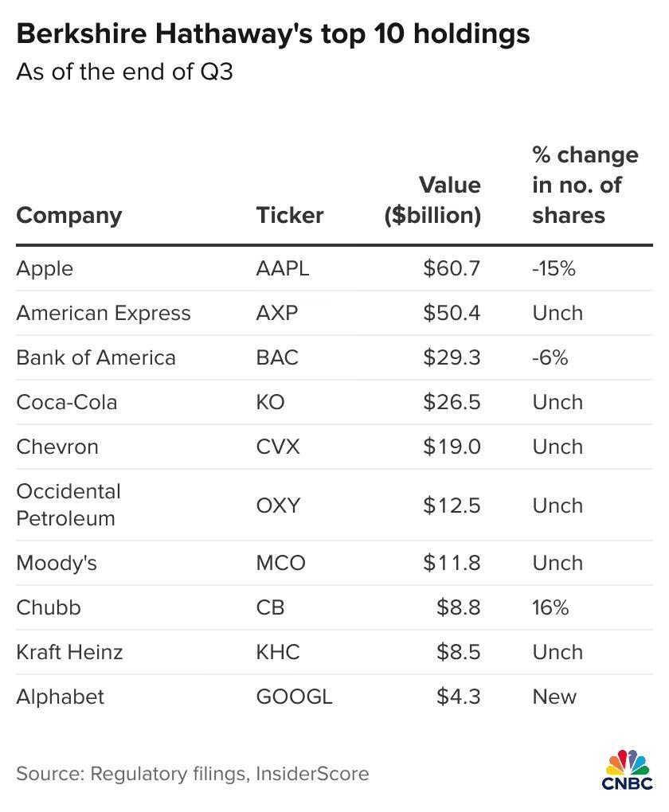Viewport: 669px width, 812px height.
Task: Select Occidental Petroleum company name
Action: point(68,505)
